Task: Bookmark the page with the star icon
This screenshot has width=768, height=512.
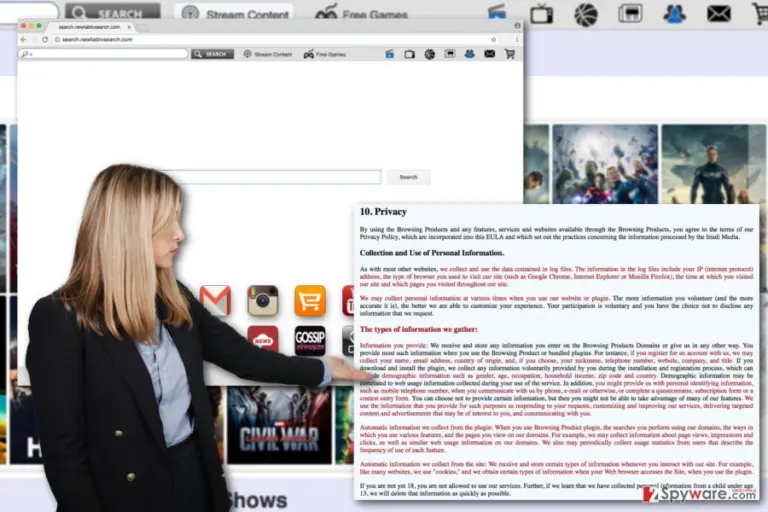Action: (x=493, y=40)
